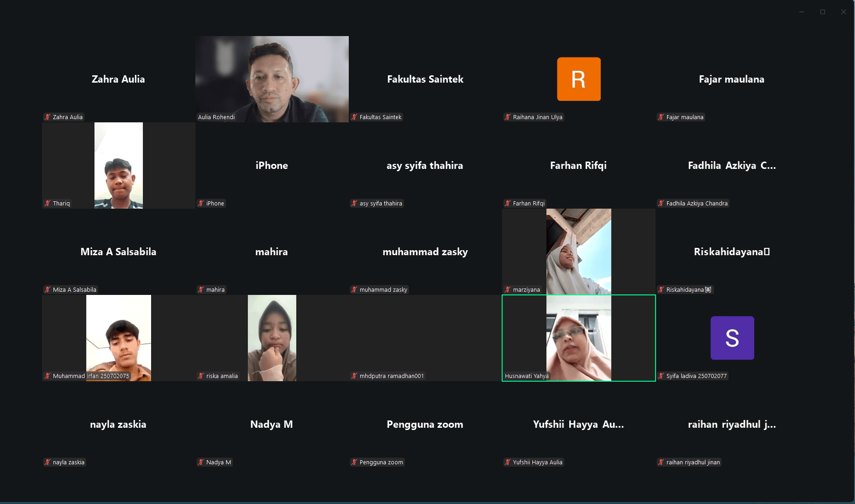Screen dimensions: 855x504
Task: Click muted mic icon beside nayla zaskia label
Action: [x=47, y=462]
